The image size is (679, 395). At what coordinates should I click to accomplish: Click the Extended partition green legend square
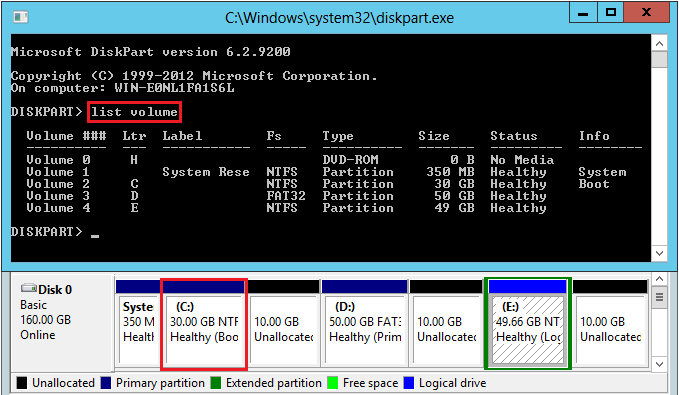pyautogui.click(x=216, y=383)
